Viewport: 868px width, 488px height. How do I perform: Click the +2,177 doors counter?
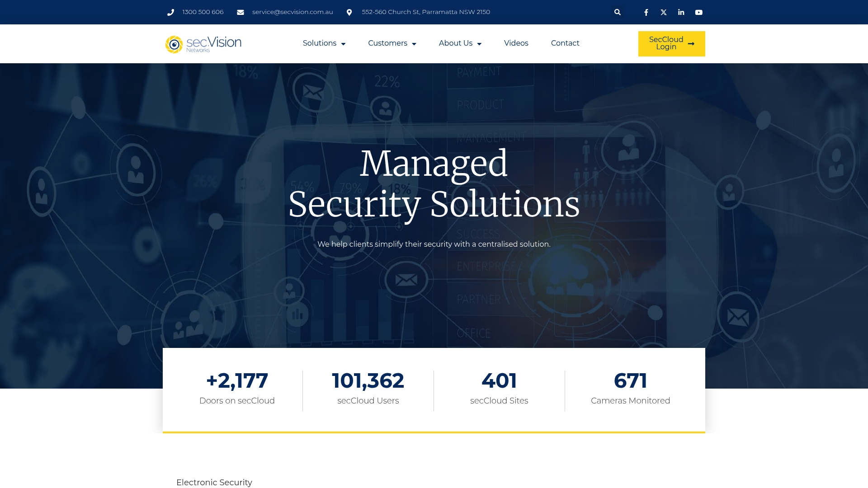pyautogui.click(x=237, y=380)
